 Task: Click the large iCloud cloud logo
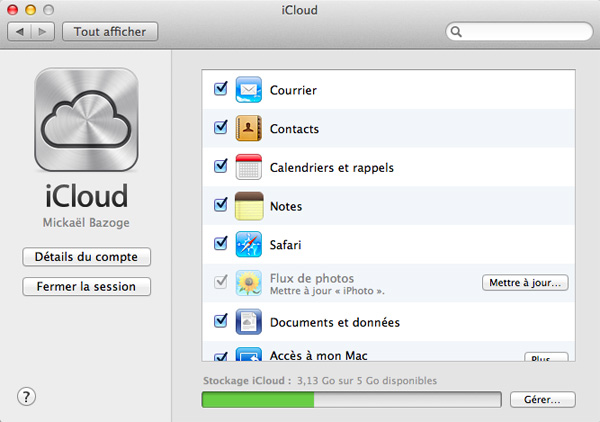click(x=86, y=119)
